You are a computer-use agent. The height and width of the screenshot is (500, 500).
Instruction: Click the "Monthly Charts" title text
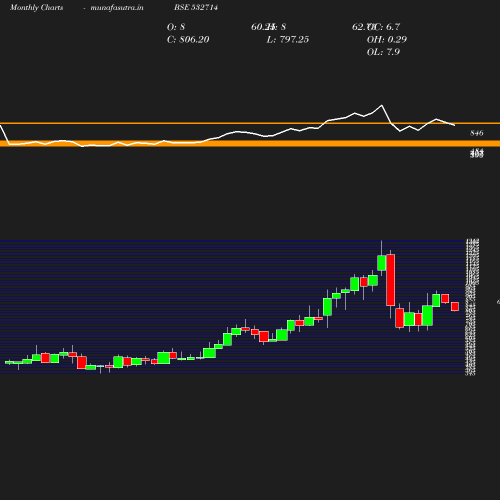pos(37,7)
